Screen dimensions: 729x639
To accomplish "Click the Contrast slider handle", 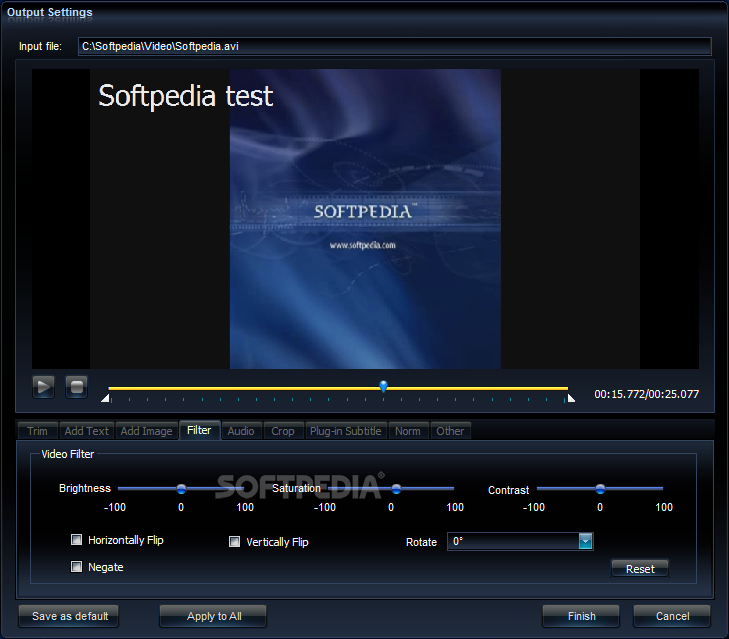I will [600, 489].
